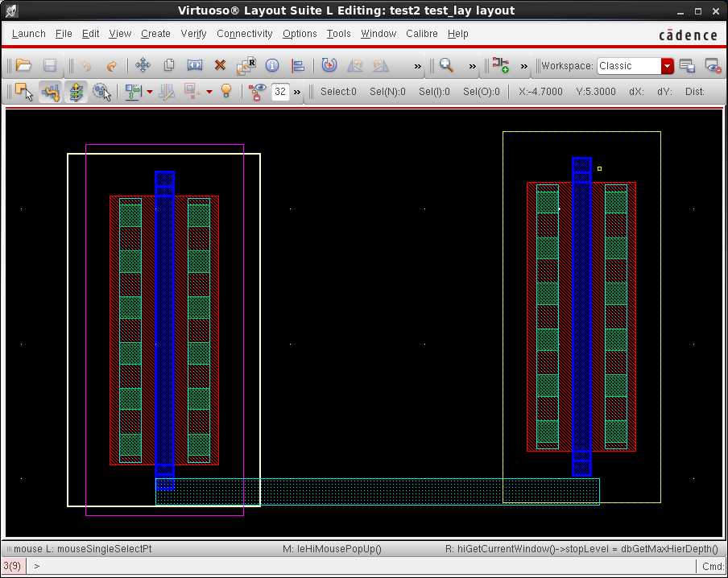The image size is (728, 578).
Task: Toggle the path routing mode button
Action: coord(50,92)
